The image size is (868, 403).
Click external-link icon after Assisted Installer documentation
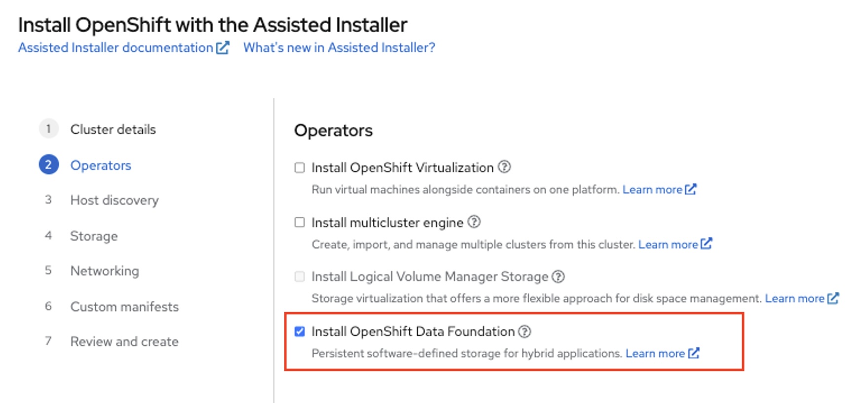(x=223, y=47)
